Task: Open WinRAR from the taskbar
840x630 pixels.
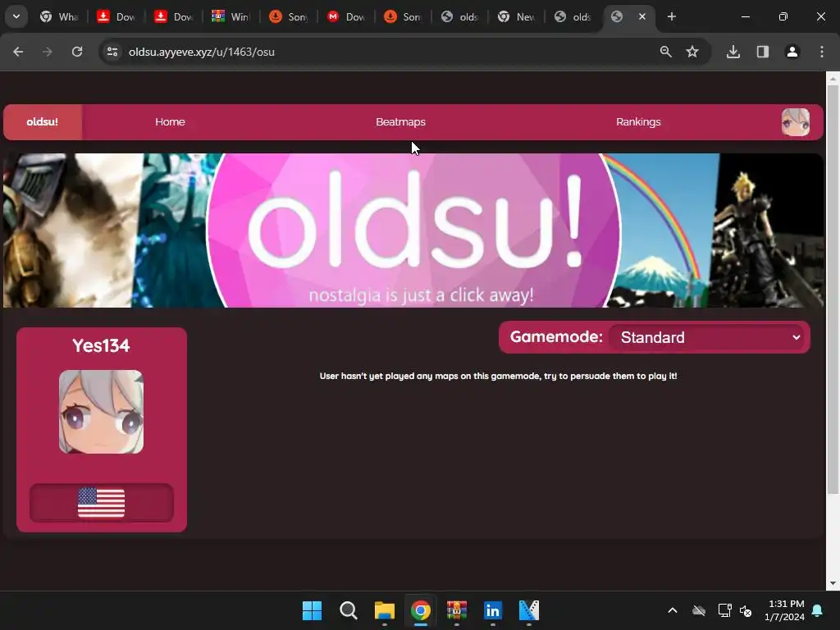Action: (x=456, y=610)
